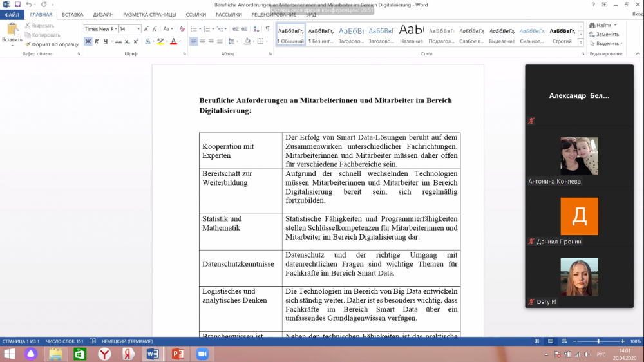Open the ФАЙЛ menu
The width and height of the screenshot is (644, 362).
[12, 14]
